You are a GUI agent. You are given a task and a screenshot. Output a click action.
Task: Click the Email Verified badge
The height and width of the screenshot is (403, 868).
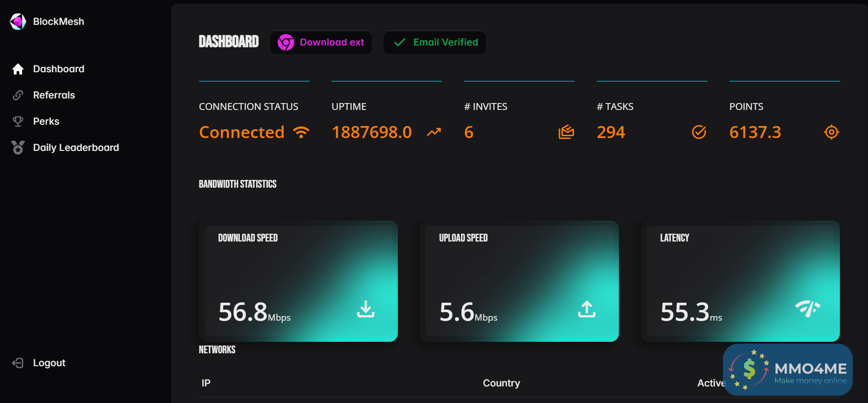(x=435, y=42)
